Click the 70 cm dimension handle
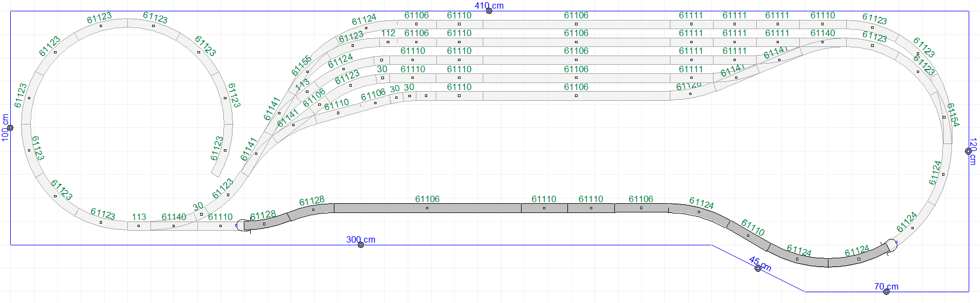 [886, 292]
